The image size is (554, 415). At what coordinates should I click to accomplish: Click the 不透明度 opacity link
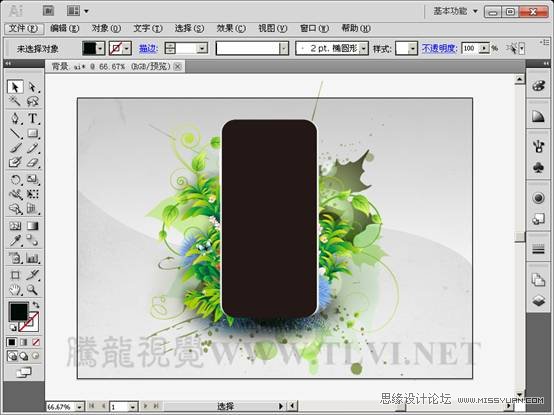440,48
